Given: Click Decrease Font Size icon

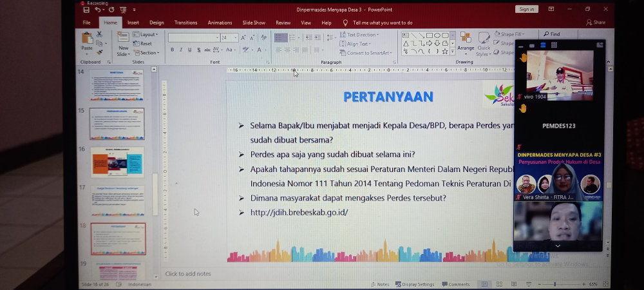Looking at the screenshot, I should pyautogui.click(x=251, y=38).
